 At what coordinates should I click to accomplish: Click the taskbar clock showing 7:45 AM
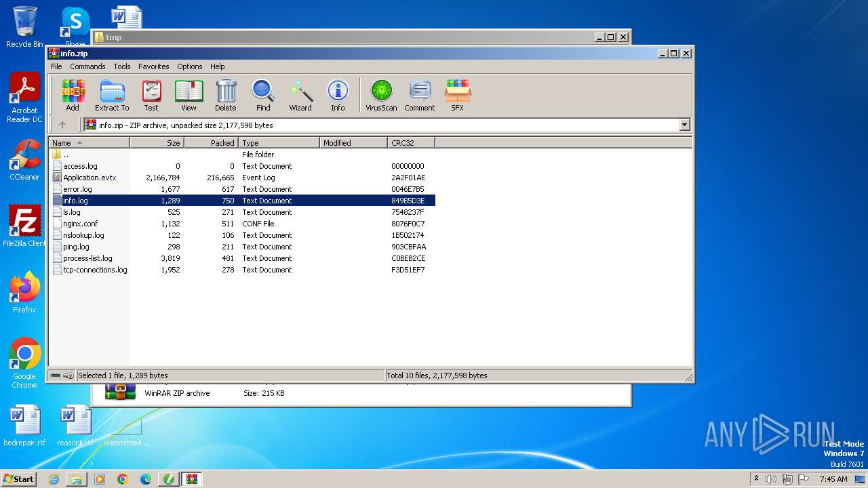coord(833,479)
